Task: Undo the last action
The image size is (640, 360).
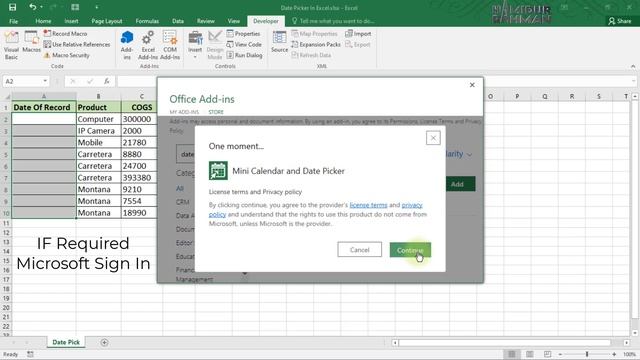Action: pyautogui.click(x=33, y=7)
